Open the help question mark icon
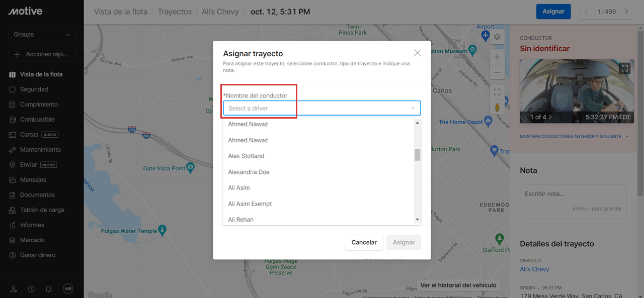 (31, 289)
